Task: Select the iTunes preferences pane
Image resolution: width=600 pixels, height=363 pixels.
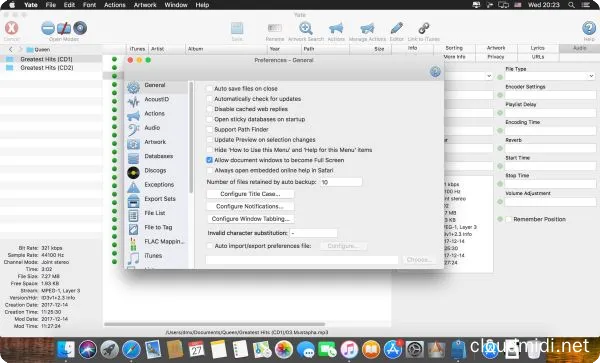Action: [156, 256]
